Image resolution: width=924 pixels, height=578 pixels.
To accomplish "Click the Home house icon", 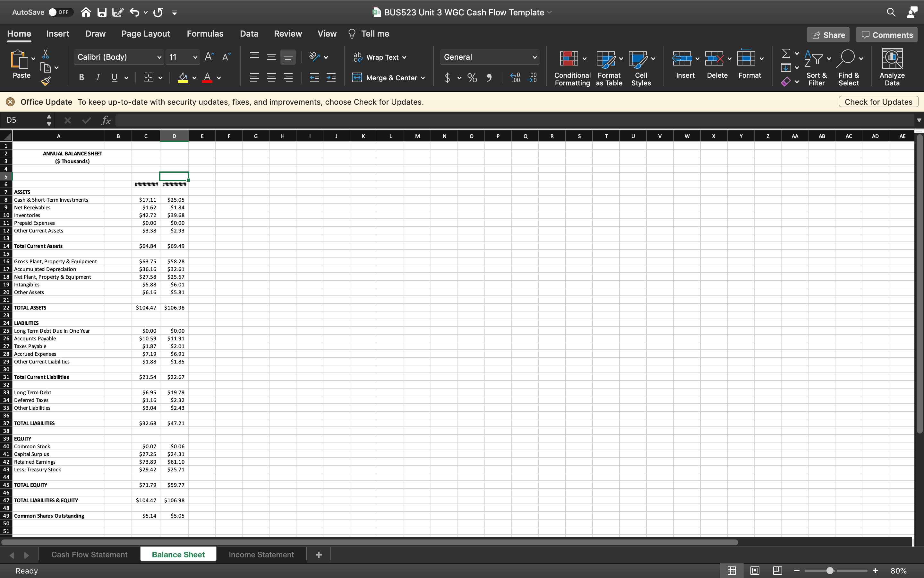I will tap(86, 13).
